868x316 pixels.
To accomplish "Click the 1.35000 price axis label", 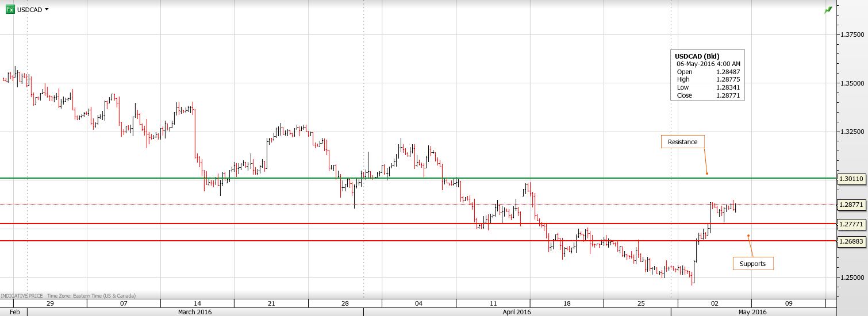I will (852, 83).
